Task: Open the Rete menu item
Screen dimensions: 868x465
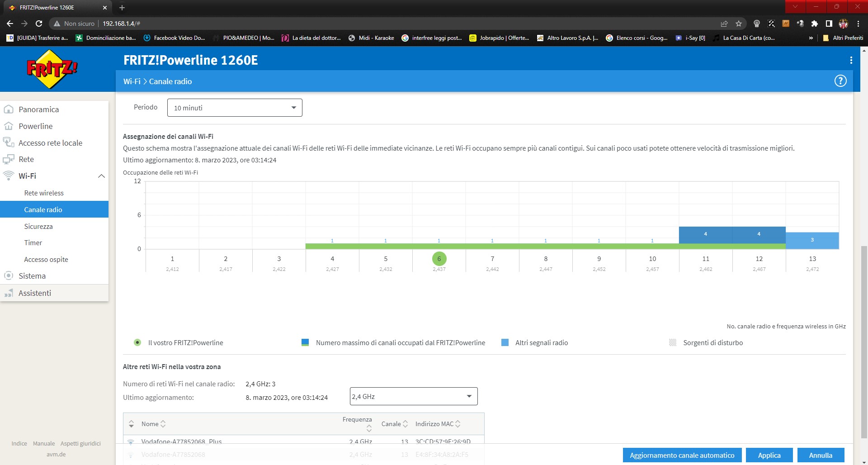Action: click(54, 159)
